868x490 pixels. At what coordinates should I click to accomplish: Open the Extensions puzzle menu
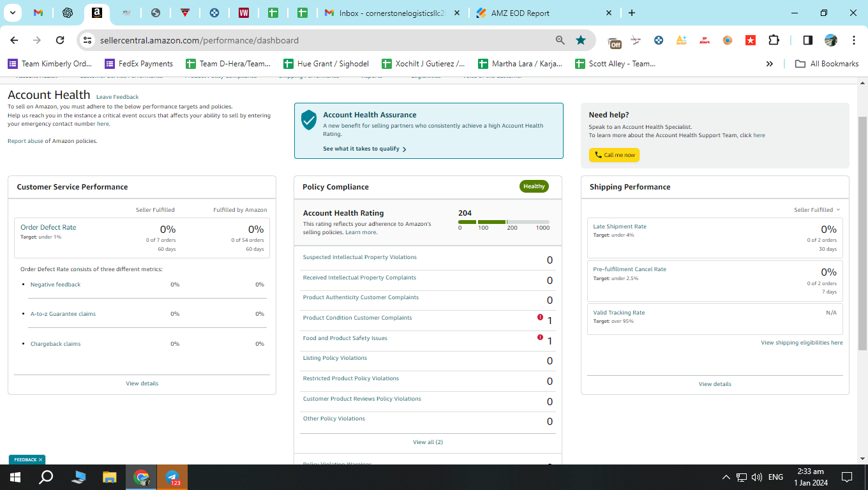pyautogui.click(x=774, y=40)
